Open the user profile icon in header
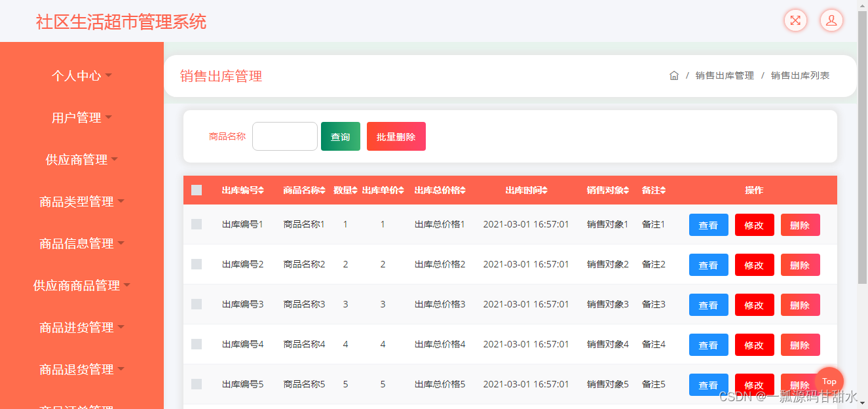Viewport: 868px width, 409px height. [831, 20]
